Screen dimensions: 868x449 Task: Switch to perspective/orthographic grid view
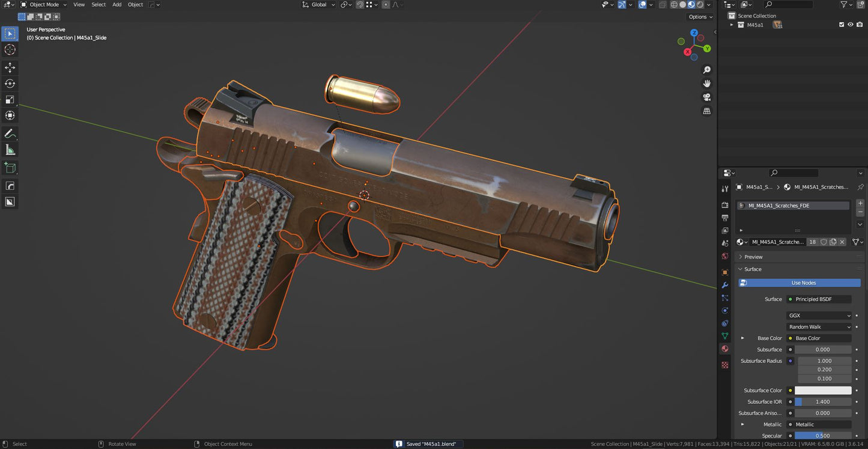707,111
